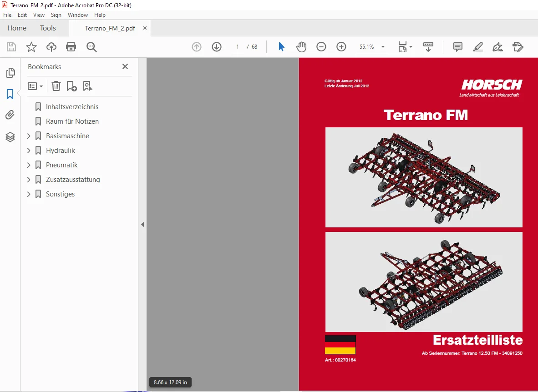
Task: Expand the Zusatzausstattung bookmark
Action: point(29,179)
